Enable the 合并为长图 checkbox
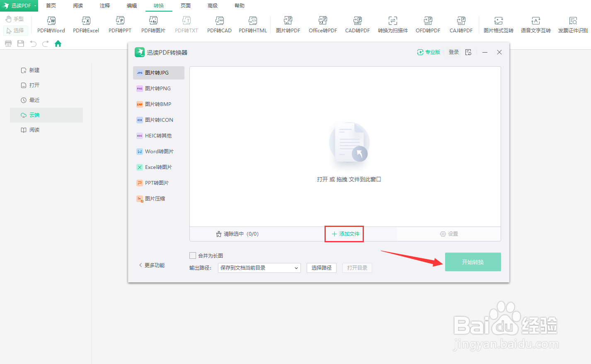The image size is (591, 364). 193,256
